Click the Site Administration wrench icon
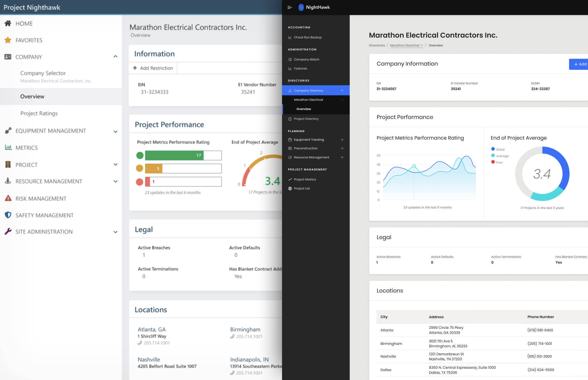Viewport: 588px width, 380px height. click(x=8, y=231)
